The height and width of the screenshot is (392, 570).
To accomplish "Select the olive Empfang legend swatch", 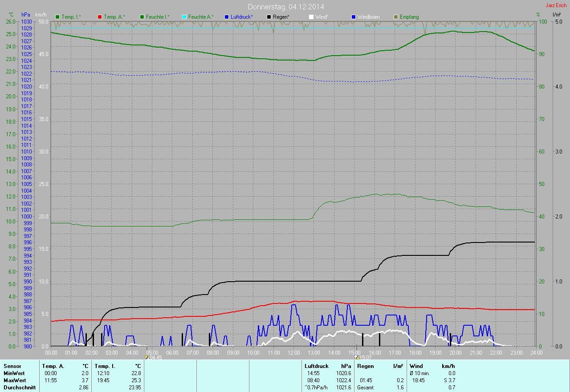I will [x=396, y=17].
